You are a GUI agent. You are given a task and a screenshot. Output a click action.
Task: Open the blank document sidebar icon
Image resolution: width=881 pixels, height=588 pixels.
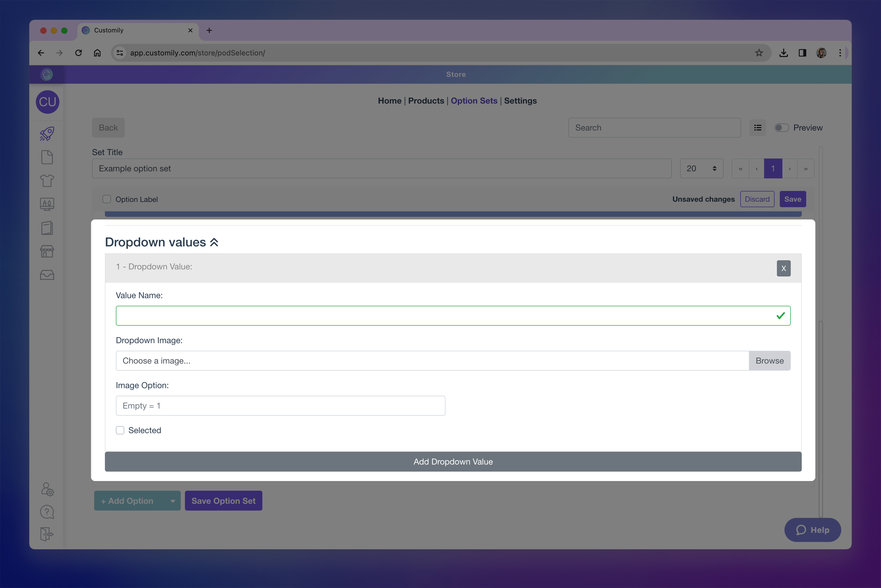pos(47,157)
